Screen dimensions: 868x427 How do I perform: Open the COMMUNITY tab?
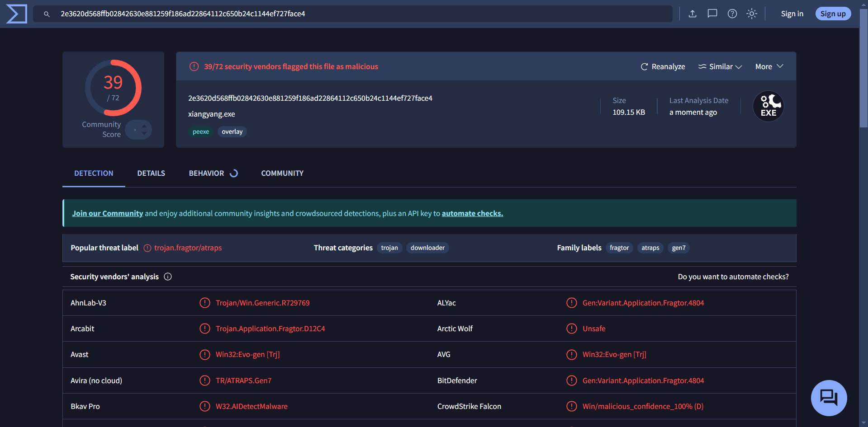pos(282,174)
